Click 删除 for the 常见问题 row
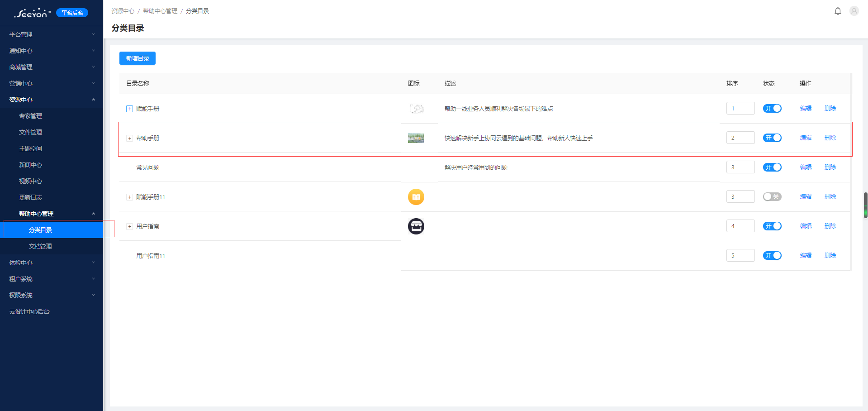The height and width of the screenshot is (411, 868). point(830,167)
